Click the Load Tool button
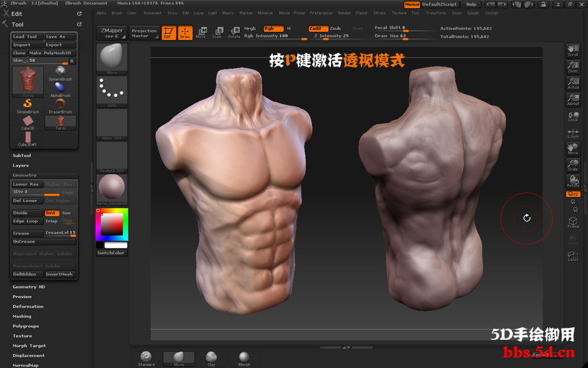The height and width of the screenshot is (368, 588). (x=28, y=37)
